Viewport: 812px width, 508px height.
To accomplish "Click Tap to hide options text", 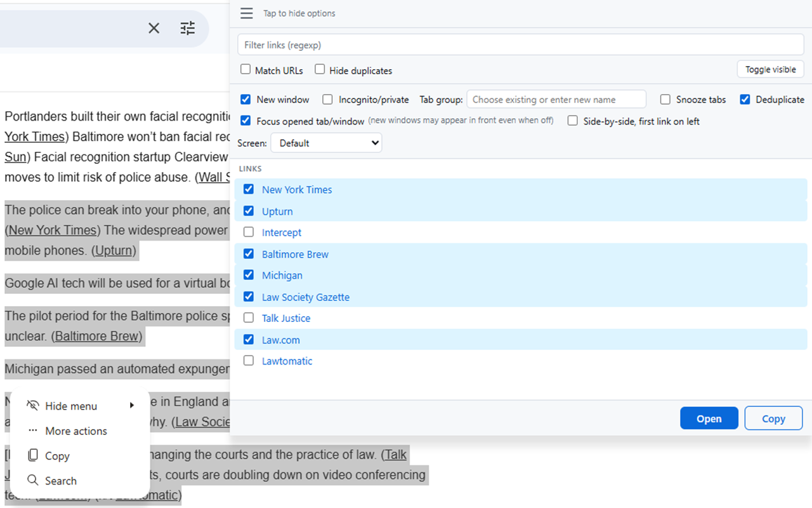I will (x=299, y=13).
